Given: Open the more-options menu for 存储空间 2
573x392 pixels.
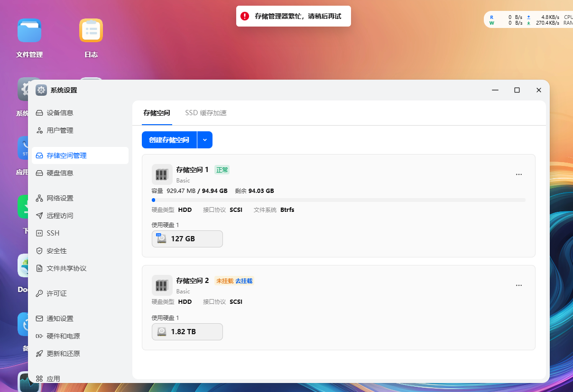Looking at the screenshot, I should pyautogui.click(x=519, y=285).
